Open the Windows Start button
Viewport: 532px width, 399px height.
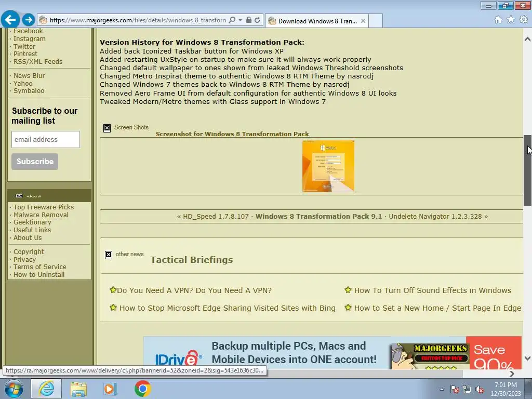14,389
